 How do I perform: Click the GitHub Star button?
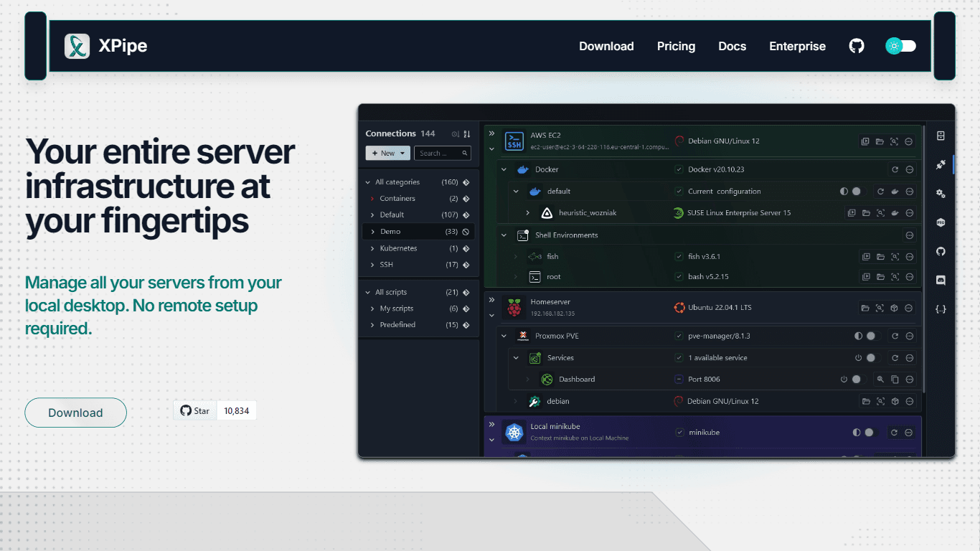pyautogui.click(x=195, y=410)
